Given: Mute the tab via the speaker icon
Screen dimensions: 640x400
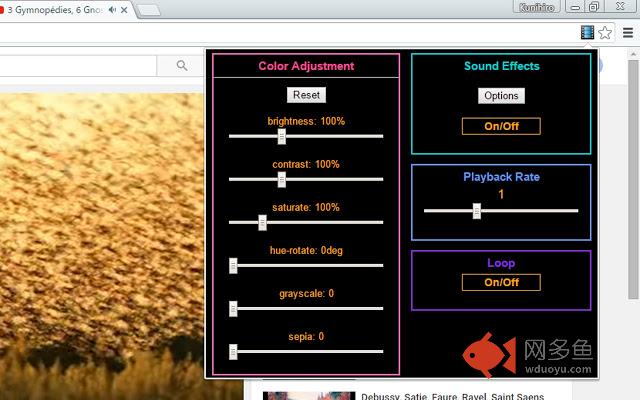Looking at the screenshot, I should 112,10.
